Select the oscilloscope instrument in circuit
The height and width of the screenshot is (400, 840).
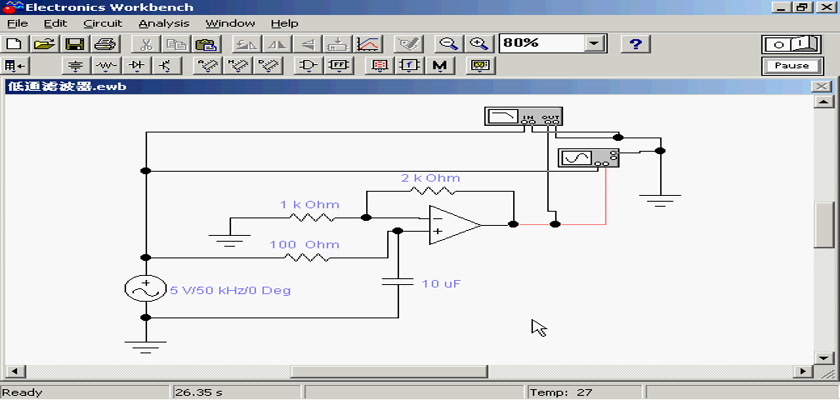588,158
